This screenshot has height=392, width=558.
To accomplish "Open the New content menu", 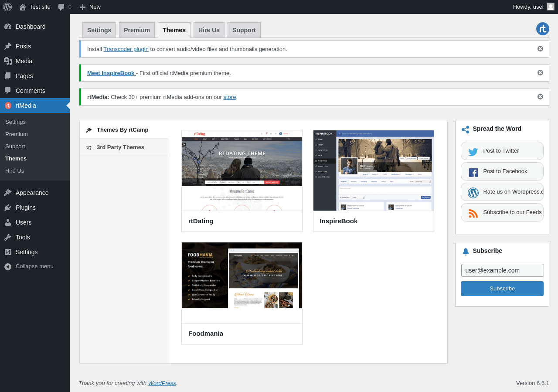I will point(90,7).
